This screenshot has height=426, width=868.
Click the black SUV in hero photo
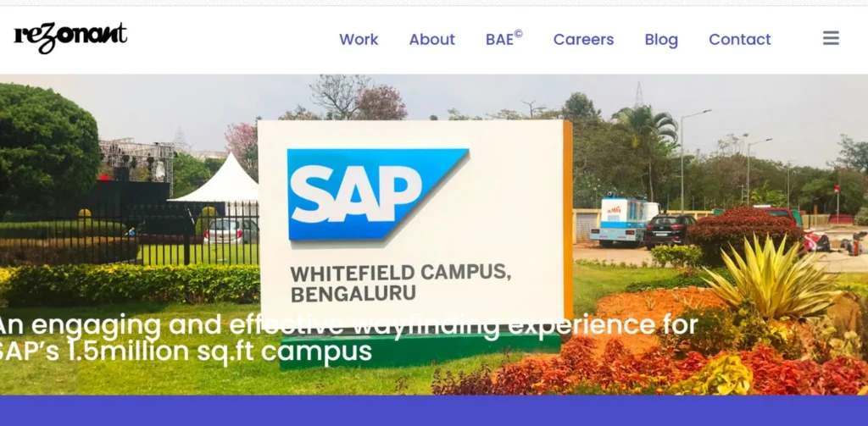pyautogui.click(x=670, y=230)
